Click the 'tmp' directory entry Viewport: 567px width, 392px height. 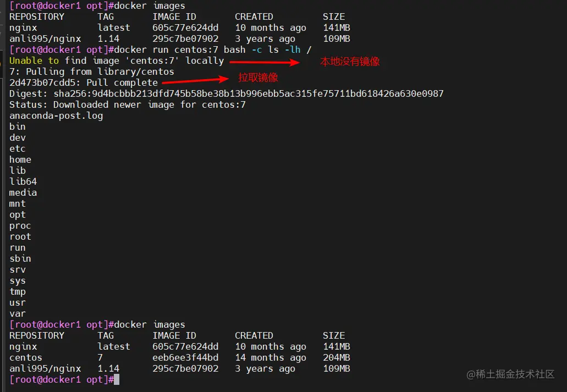tap(18, 292)
